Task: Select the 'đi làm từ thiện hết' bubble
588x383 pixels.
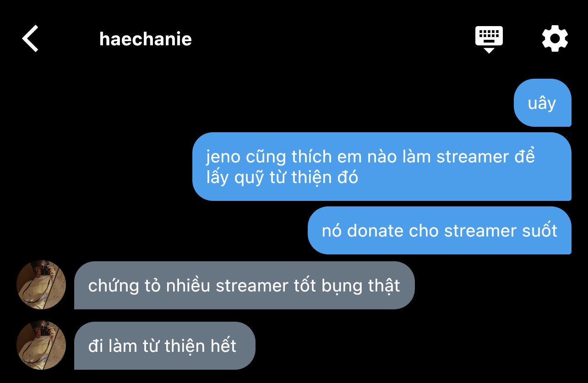Action: click(164, 345)
